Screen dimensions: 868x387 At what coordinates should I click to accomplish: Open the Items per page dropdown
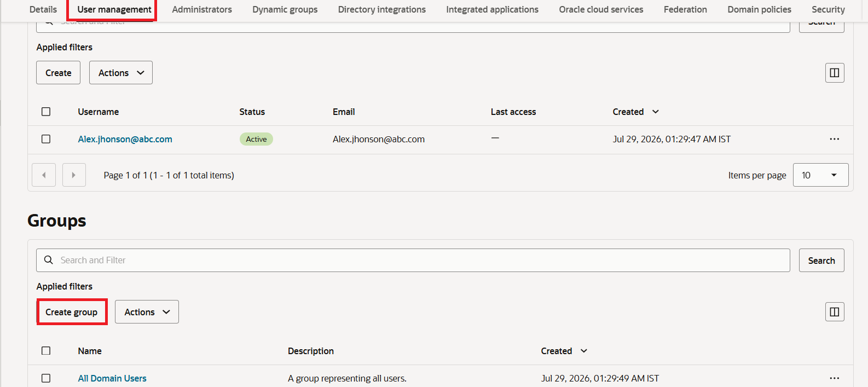tap(820, 175)
